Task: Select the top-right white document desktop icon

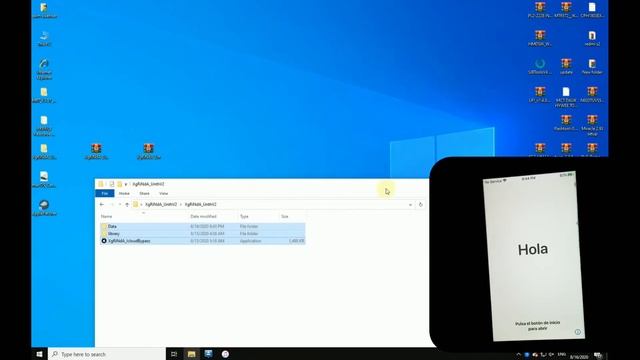Action: [592, 10]
